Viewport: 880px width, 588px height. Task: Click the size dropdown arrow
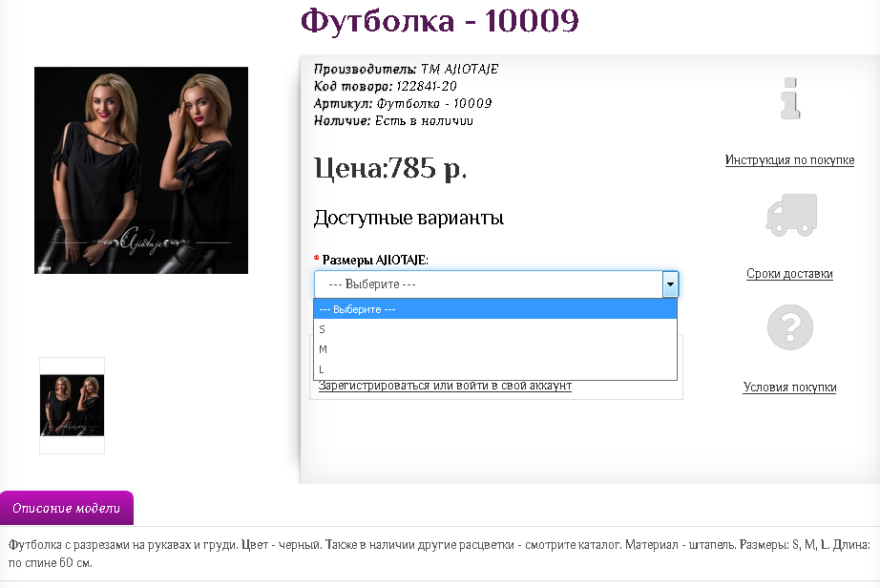(x=670, y=283)
